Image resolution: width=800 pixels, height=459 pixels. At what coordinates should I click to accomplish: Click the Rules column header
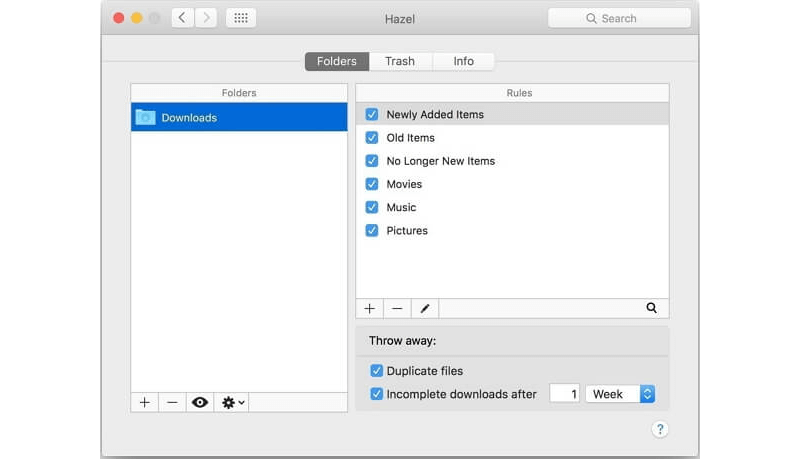coord(512,93)
